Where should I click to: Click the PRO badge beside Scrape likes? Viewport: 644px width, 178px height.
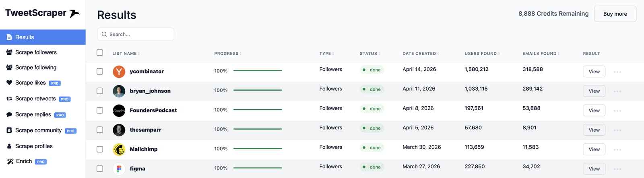[x=55, y=83]
